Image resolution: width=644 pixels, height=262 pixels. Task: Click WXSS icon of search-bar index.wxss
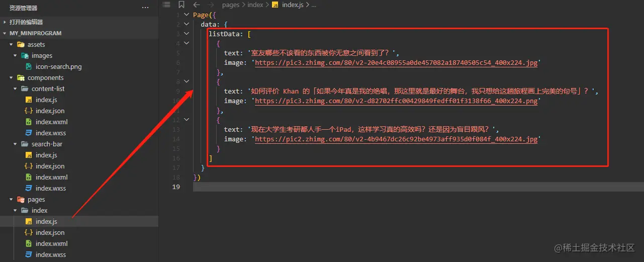29,188
